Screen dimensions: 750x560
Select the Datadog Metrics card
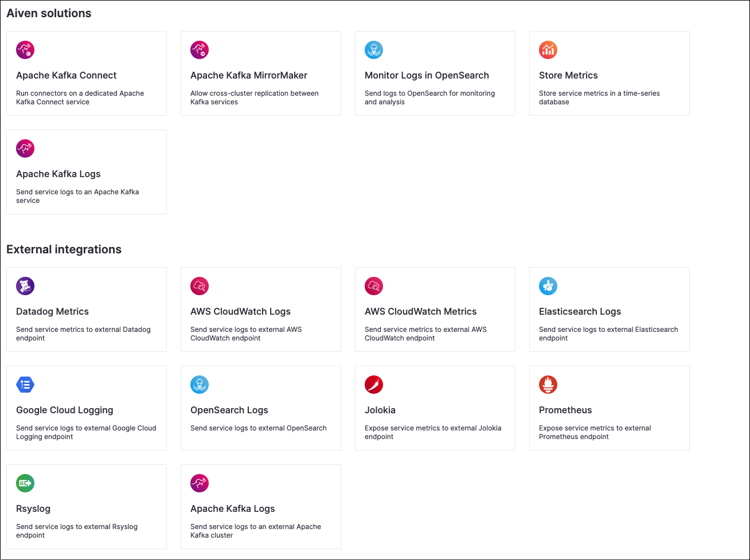86,310
